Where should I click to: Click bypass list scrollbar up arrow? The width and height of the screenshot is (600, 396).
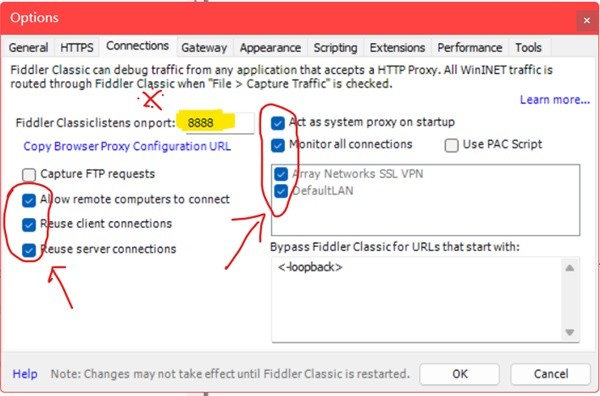click(570, 268)
